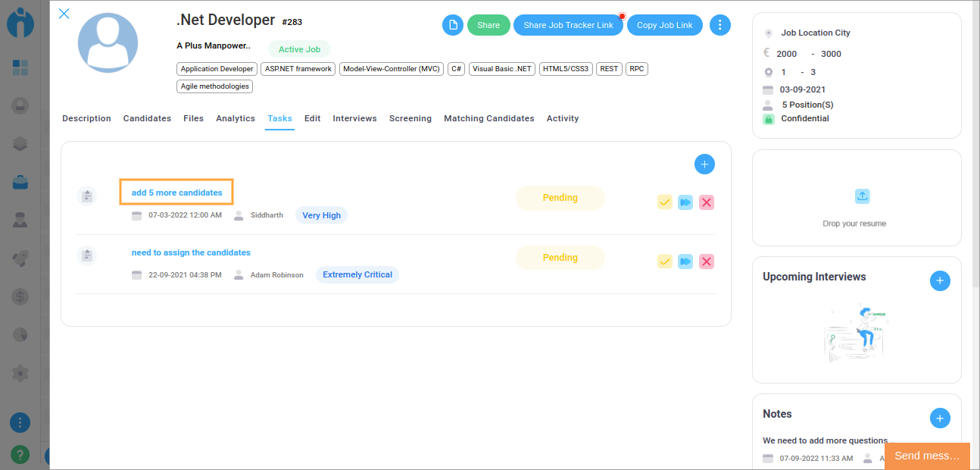Click the document icon button beside Share
Viewport: 980px width, 470px height.
pyautogui.click(x=453, y=25)
